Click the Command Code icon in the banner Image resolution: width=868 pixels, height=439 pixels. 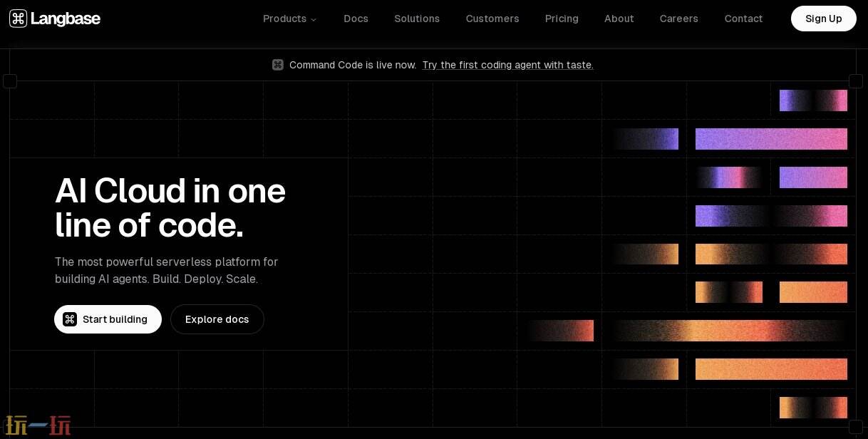pyautogui.click(x=278, y=65)
